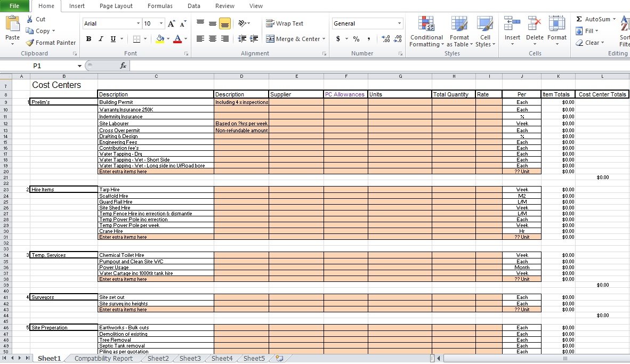The width and height of the screenshot is (630, 364).
Task: Toggle Middle Align button
Action: pos(213,23)
